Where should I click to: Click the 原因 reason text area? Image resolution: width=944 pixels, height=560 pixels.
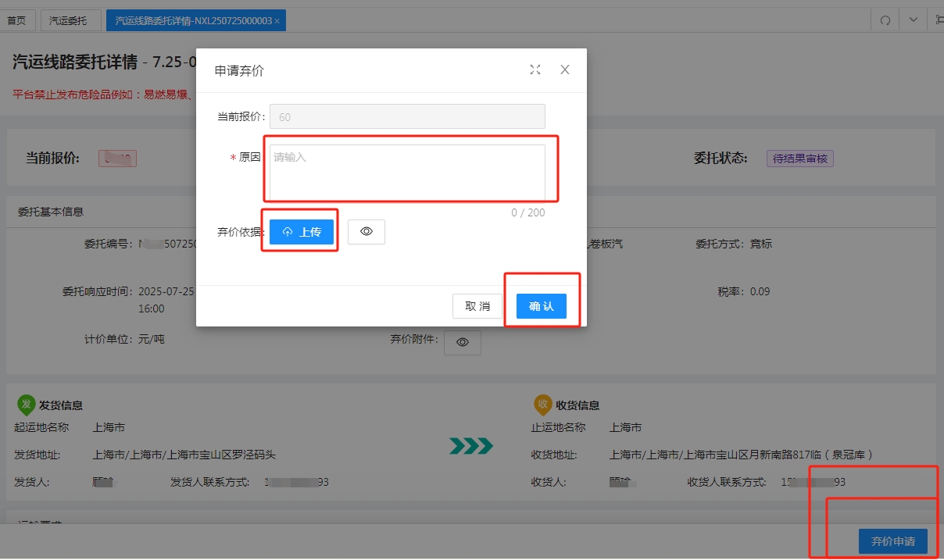point(407,173)
